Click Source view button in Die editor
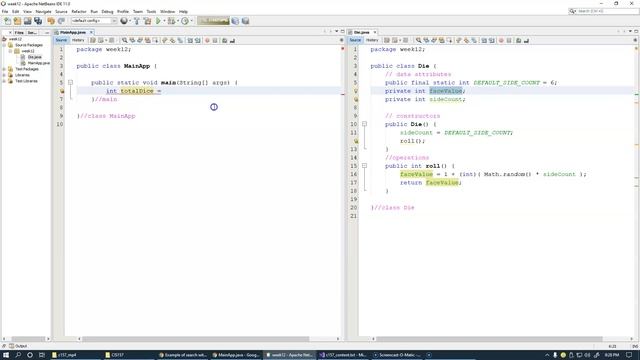 click(355, 40)
